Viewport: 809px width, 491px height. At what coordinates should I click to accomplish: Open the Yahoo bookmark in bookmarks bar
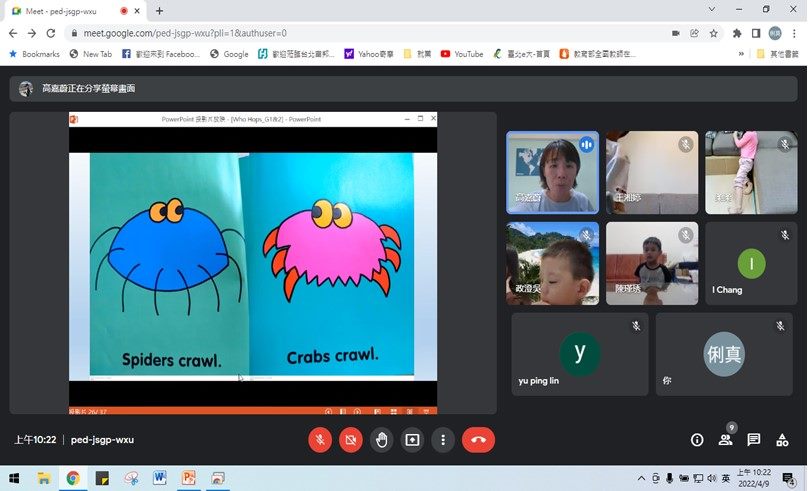(368, 54)
